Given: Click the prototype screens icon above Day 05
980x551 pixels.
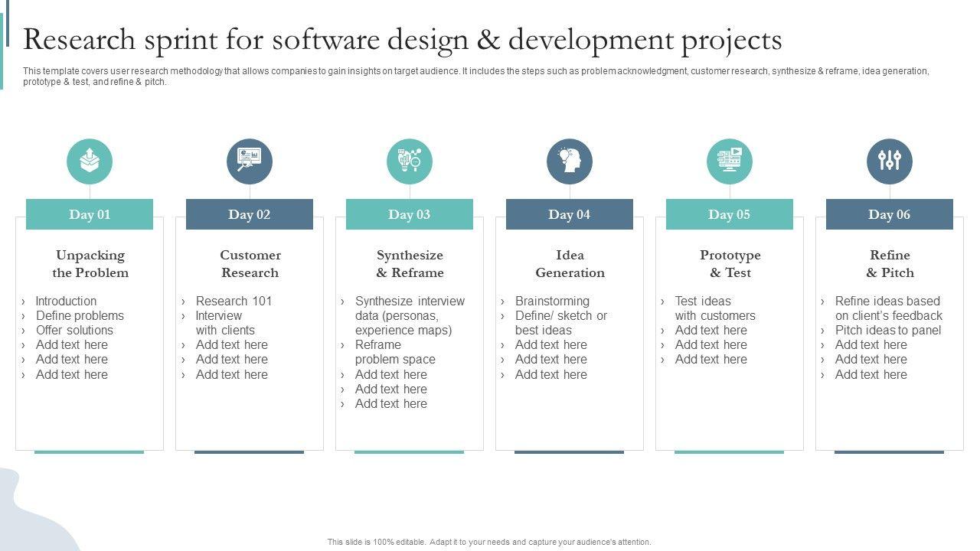Looking at the screenshot, I should (x=730, y=161).
